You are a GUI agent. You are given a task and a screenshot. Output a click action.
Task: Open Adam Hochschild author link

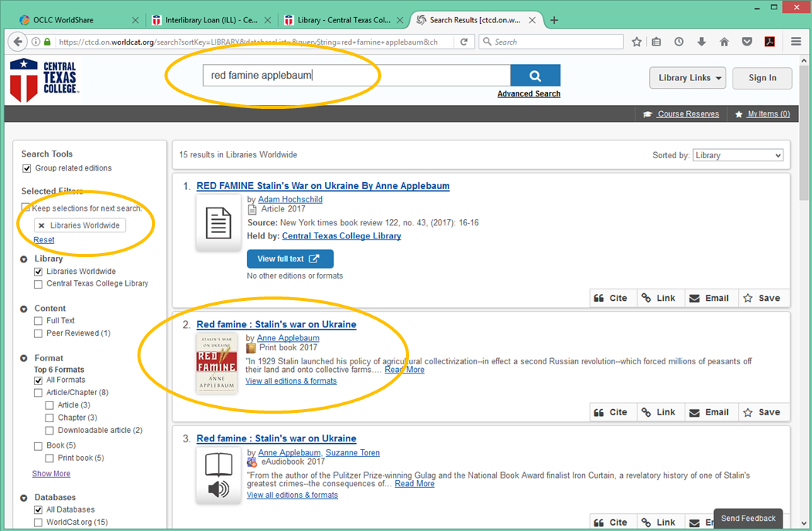point(290,199)
